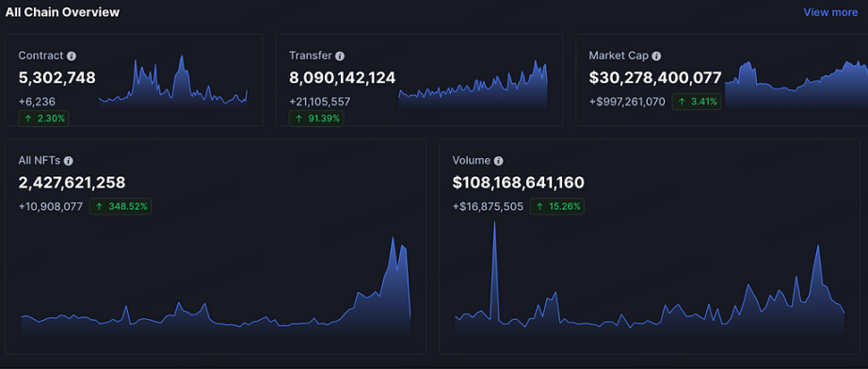Click the Volume info icon

point(498,161)
